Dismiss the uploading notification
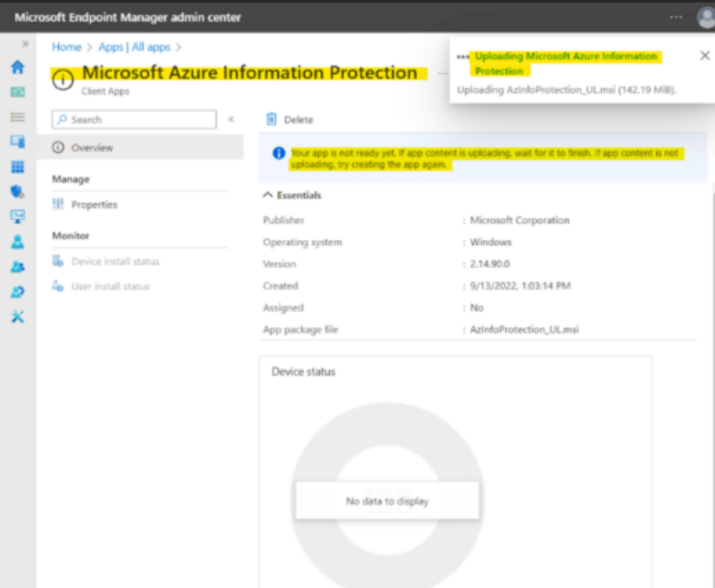 coord(704,56)
